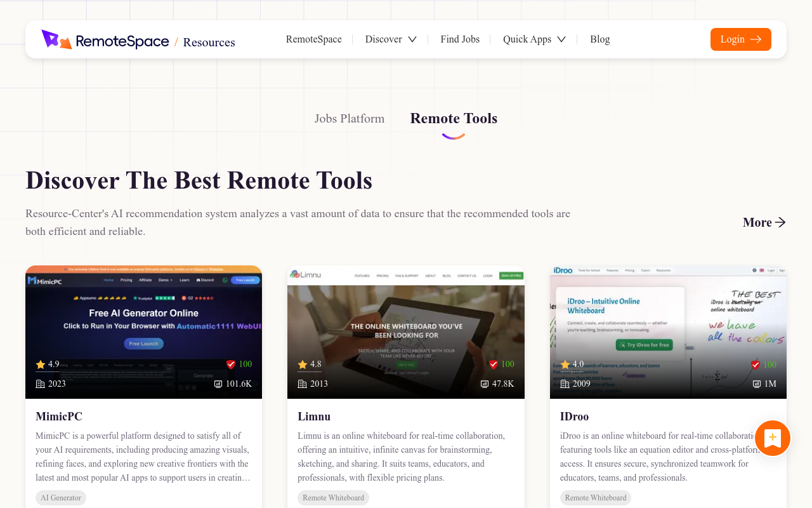Click the 1M visits value on IDroo

tap(770, 384)
